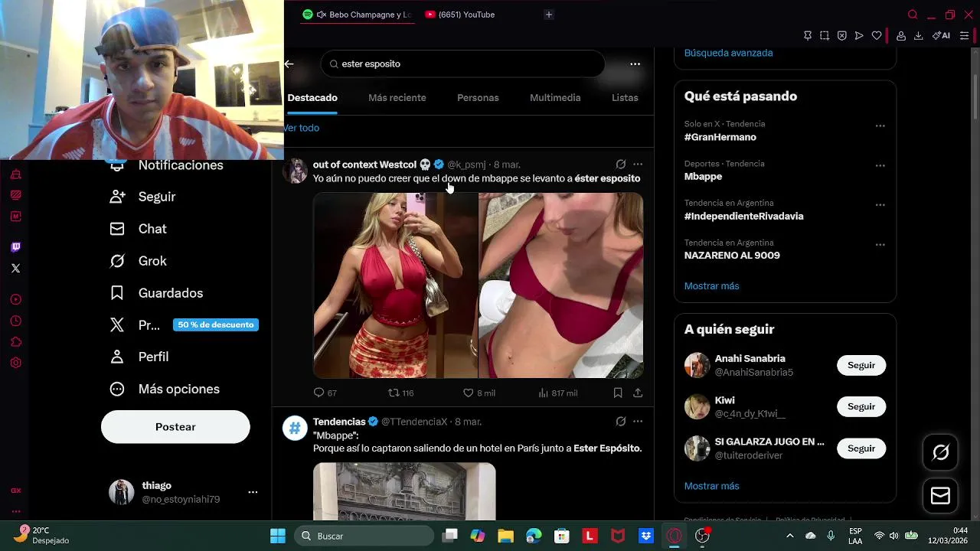View analytics showing 817 mil views
The image size is (980, 551).
557,393
